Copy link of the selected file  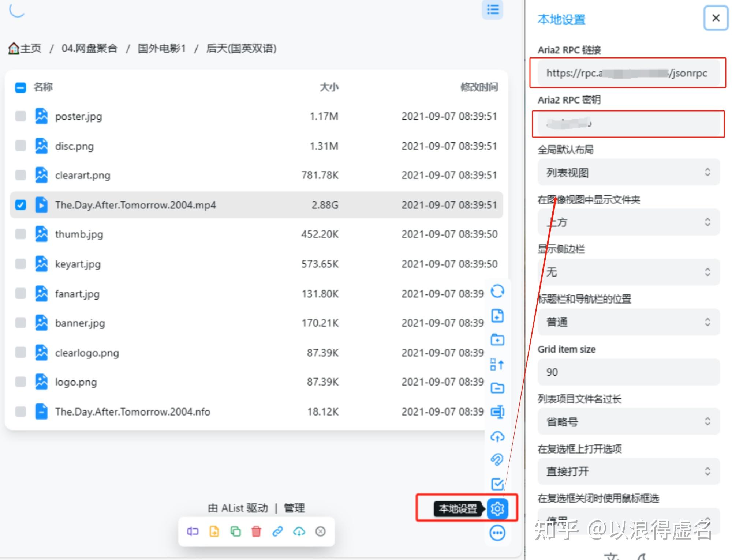[x=277, y=532]
